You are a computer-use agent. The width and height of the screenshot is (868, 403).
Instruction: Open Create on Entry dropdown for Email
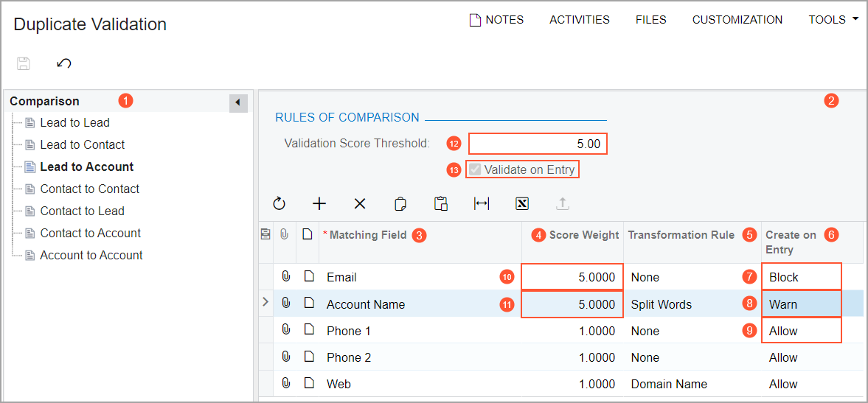[x=802, y=277]
